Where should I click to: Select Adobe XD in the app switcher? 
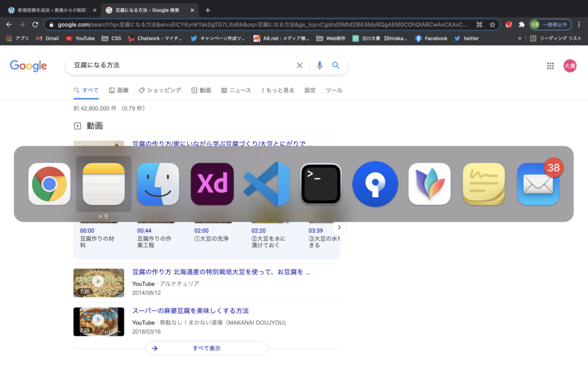tap(212, 184)
